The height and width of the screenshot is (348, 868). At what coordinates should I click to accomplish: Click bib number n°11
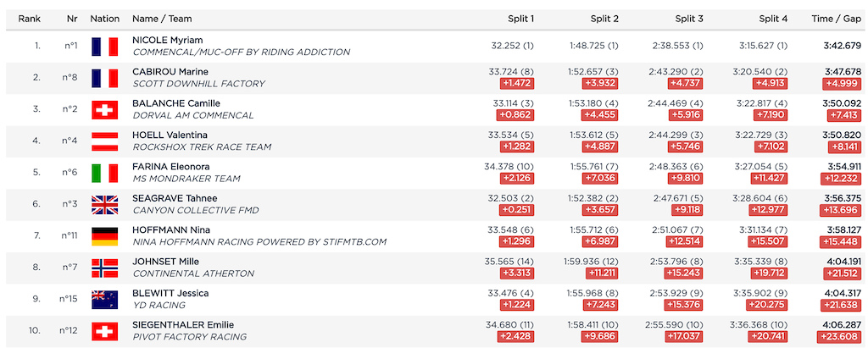(x=70, y=236)
